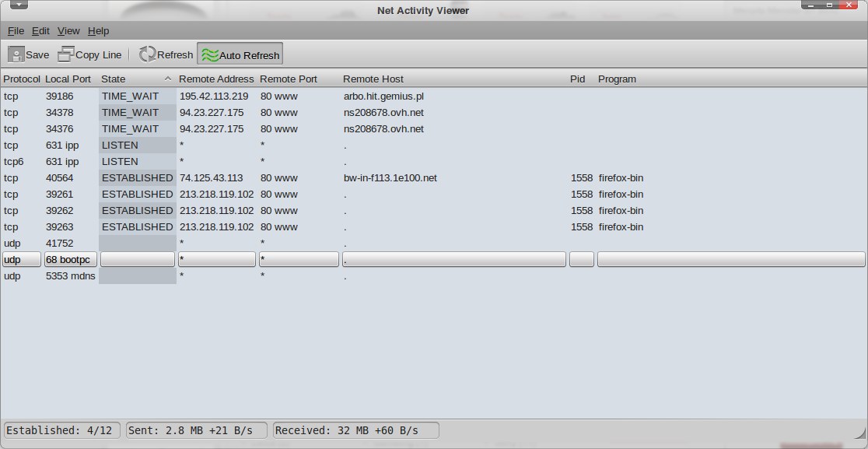Reverse sorting on the State column header

pos(138,79)
